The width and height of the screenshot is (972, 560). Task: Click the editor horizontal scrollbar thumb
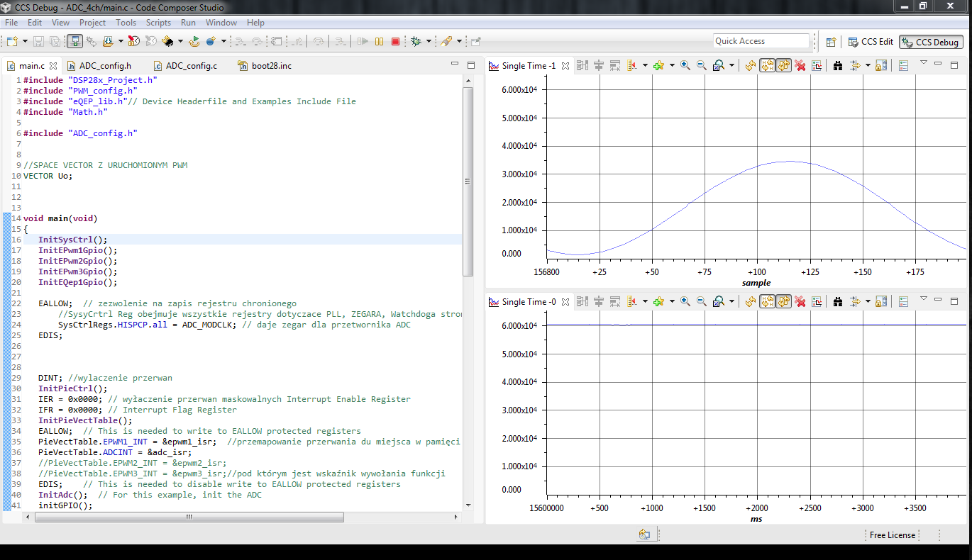coord(189,517)
